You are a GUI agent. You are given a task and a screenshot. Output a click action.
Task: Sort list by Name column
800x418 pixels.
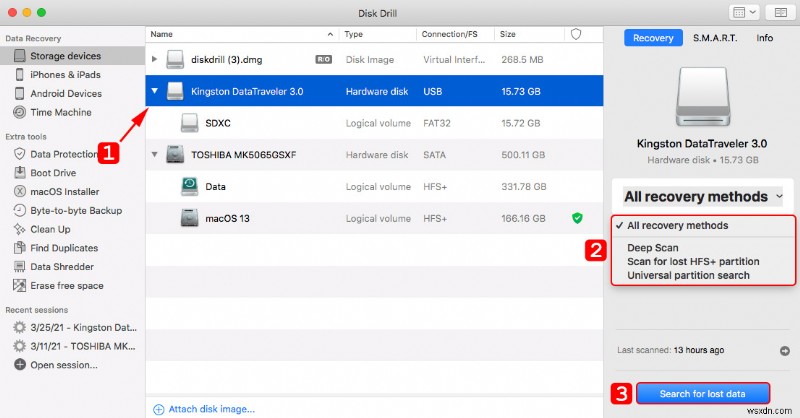(x=242, y=34)
